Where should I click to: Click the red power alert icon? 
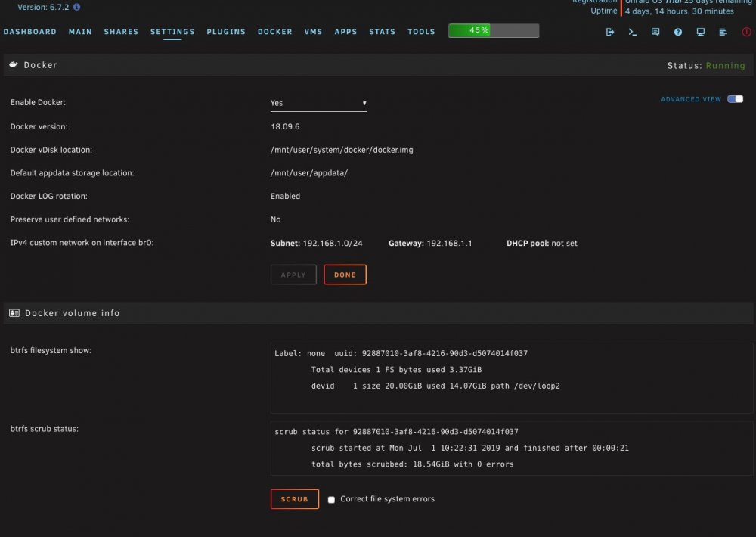746,32
